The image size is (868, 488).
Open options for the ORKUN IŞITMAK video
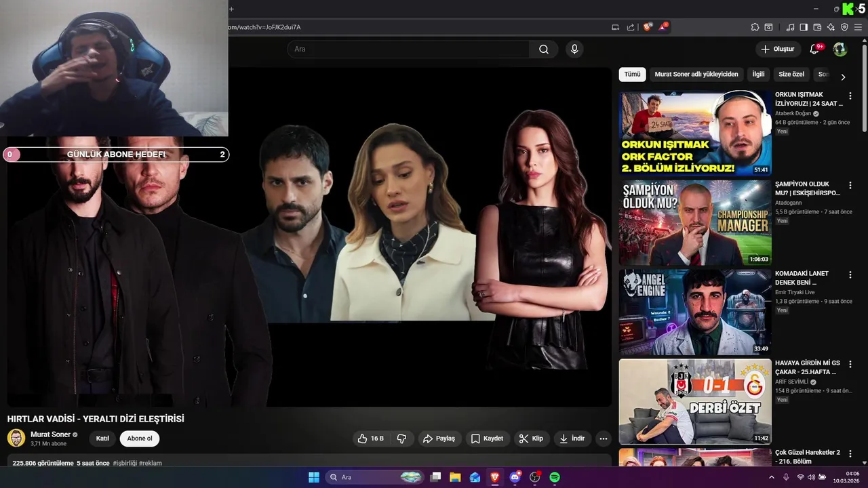[x=850, y=96]
